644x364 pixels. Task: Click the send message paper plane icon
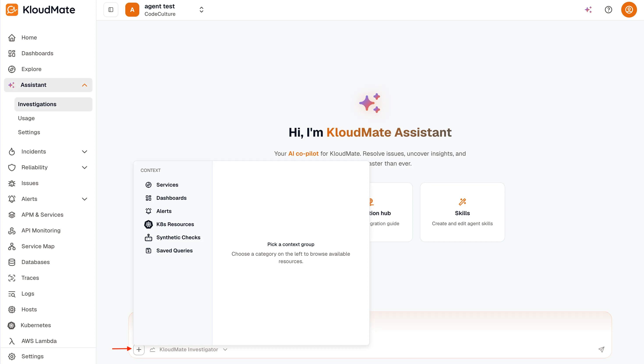pyautogui.click(x=601, y=349)
